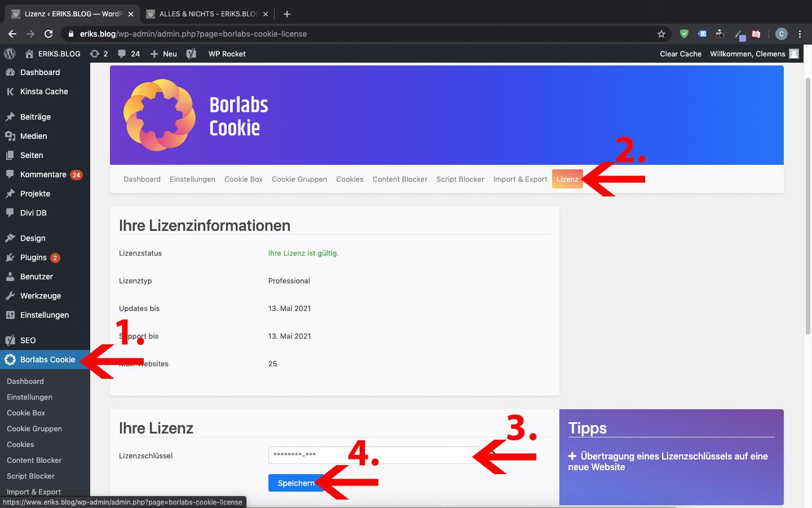This screenshot has height=508, width=812.
Task: Open Medien library in sidebar
Action: [x=45, y=136]
